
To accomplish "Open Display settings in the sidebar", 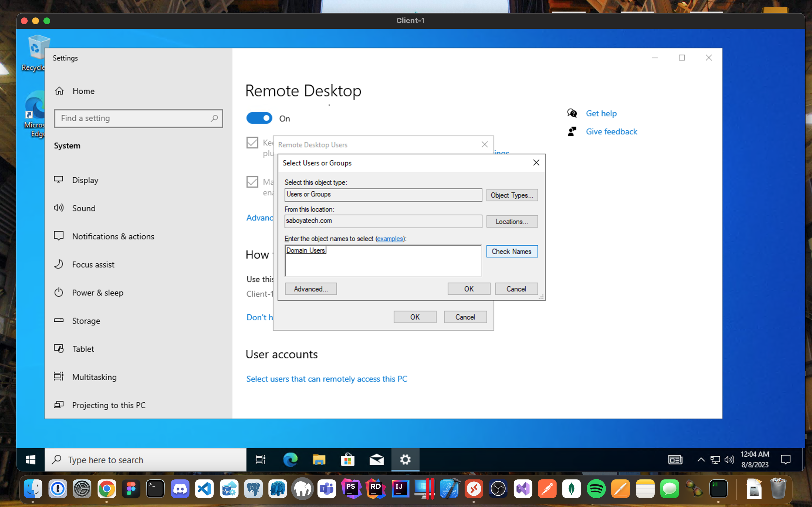I will pyautogui.click(x=85, y=180).
